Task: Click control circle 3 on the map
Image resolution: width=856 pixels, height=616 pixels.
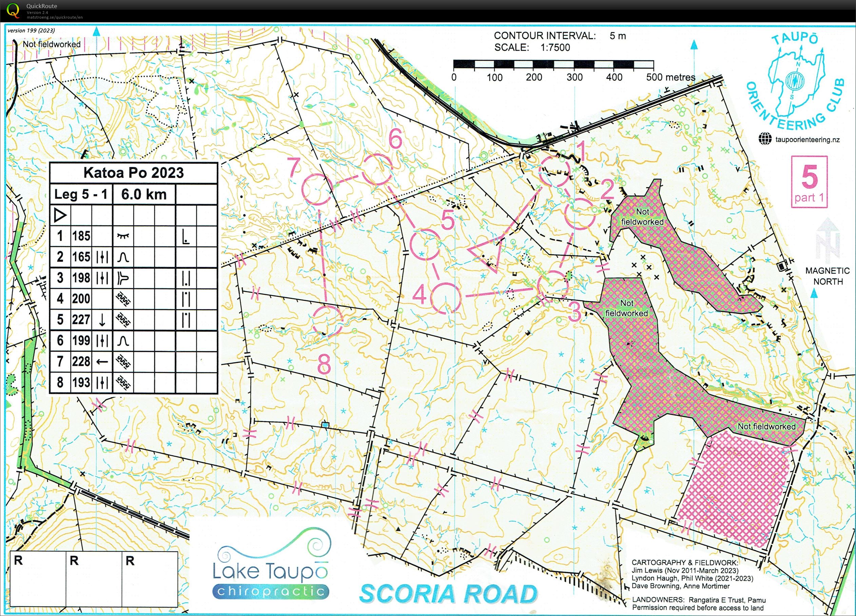Action: (553, 285)
